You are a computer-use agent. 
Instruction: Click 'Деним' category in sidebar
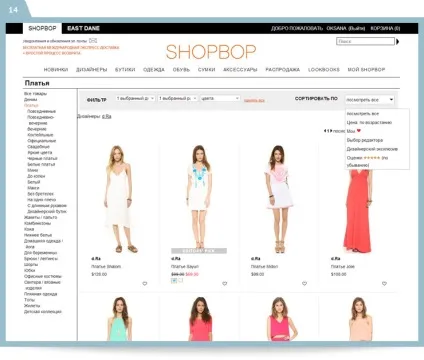tap(30, 100)
